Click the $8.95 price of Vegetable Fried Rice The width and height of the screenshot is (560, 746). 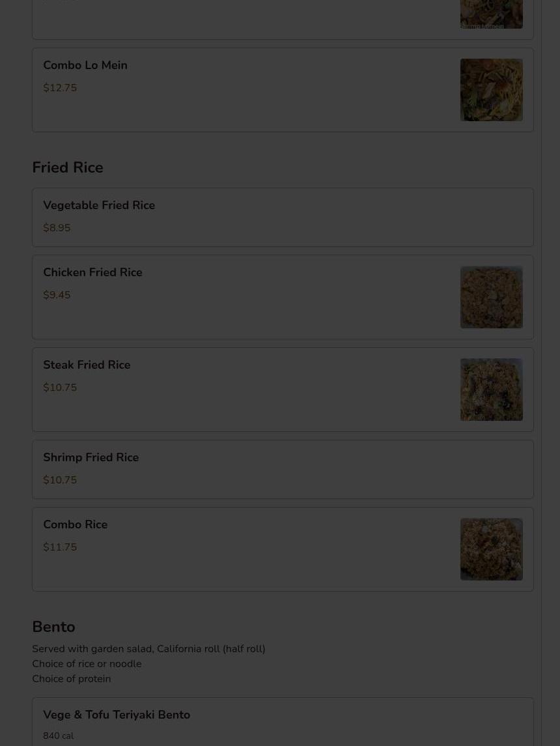[x=57, y=228]
